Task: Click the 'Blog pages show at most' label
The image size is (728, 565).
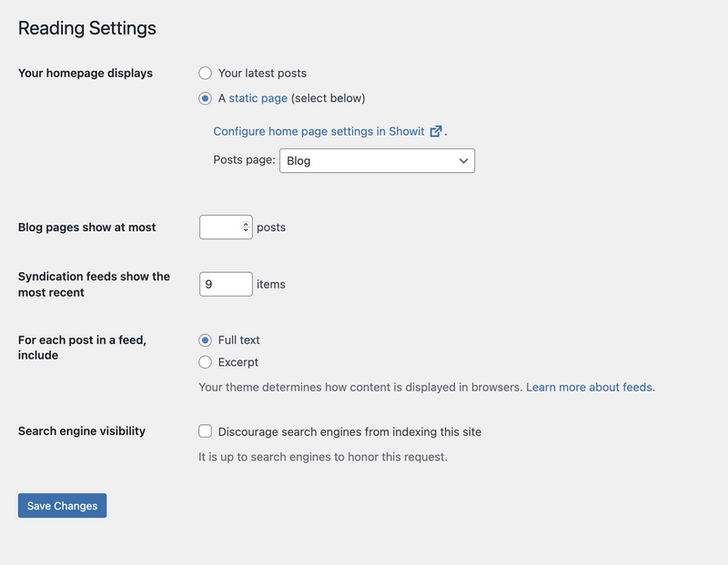Action: [x=86, y=227]
